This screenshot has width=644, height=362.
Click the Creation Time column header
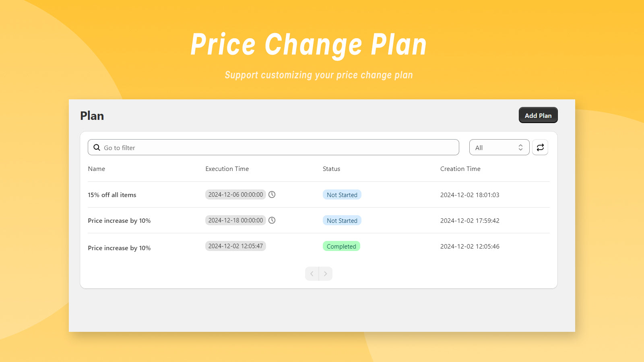click(x=460, y=169)
